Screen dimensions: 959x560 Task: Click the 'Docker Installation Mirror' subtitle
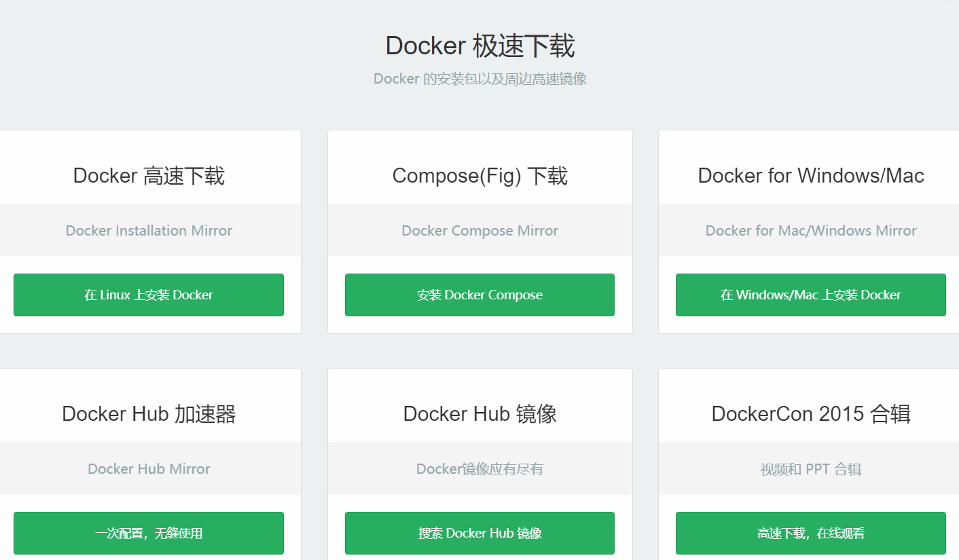[x=149, y=231]
